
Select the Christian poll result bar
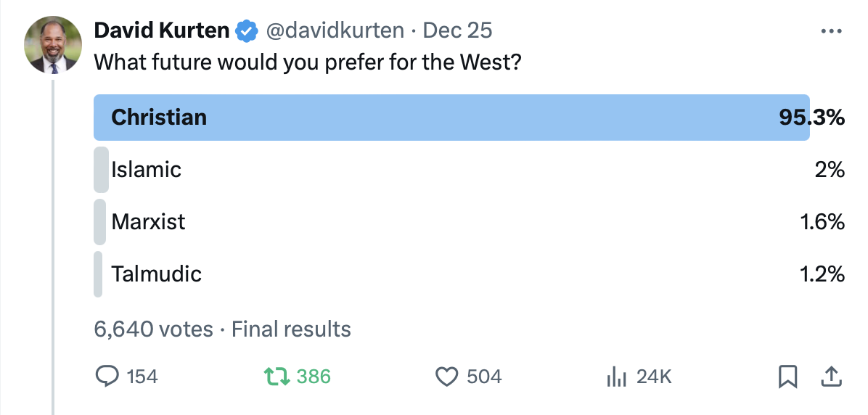point(470,118)
